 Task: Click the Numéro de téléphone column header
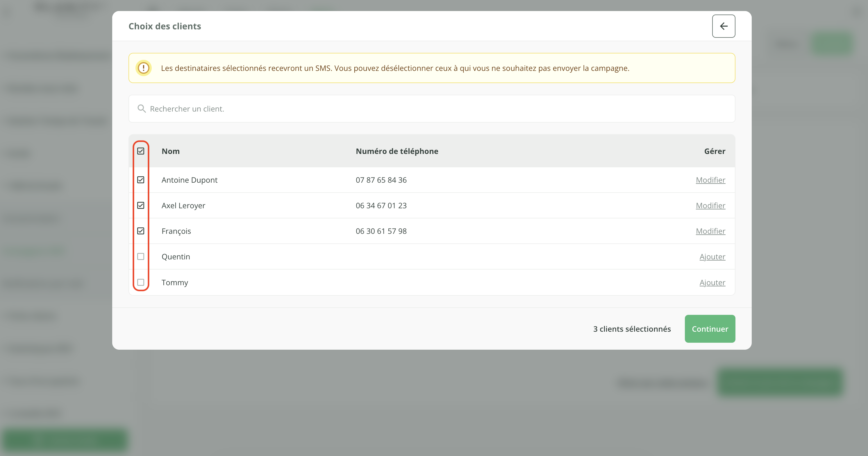pyautogui.click(x=397, y=151)
